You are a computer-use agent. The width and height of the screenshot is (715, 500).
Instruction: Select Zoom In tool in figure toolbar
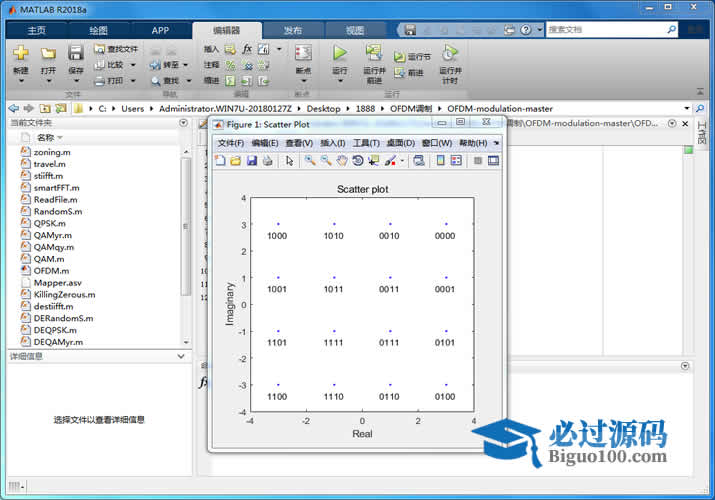pyautogui.click(x=310, y=160)
